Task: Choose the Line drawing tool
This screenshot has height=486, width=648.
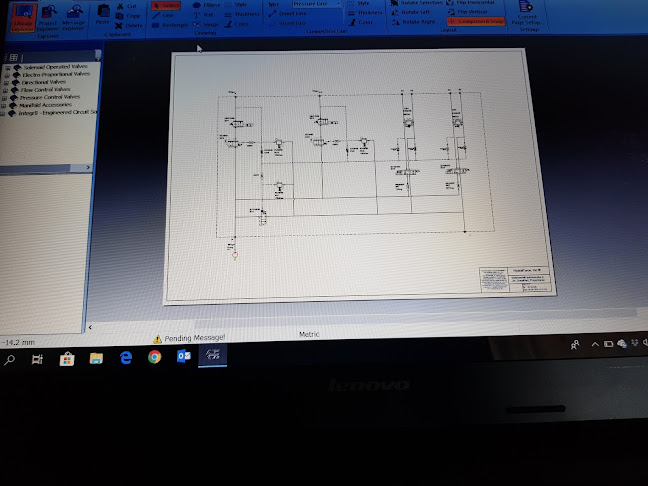Action: [163, 15]
